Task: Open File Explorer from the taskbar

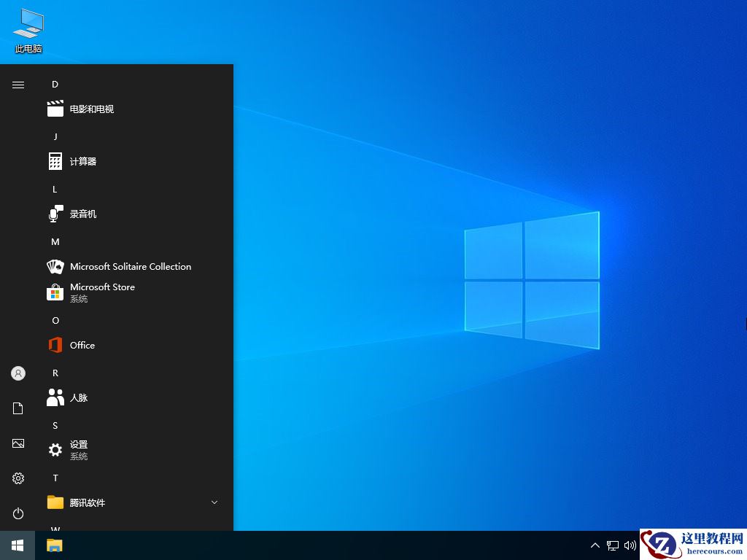Action: (54, 545)
